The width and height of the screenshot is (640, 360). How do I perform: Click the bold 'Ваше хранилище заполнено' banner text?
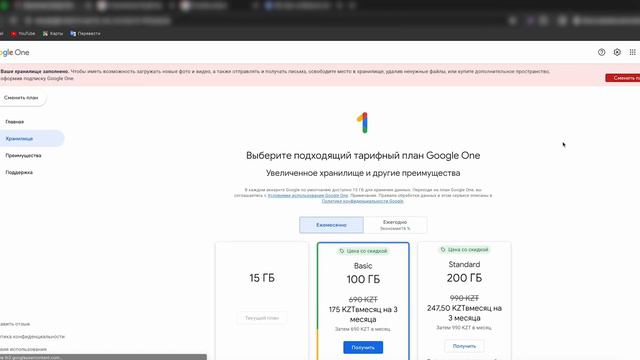point(34,71)
